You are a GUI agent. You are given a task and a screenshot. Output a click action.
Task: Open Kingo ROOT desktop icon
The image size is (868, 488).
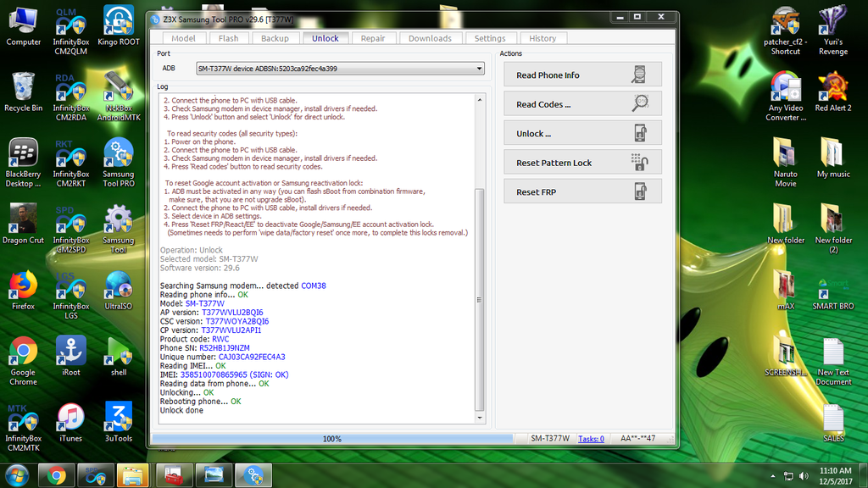[x=119, y=25]
